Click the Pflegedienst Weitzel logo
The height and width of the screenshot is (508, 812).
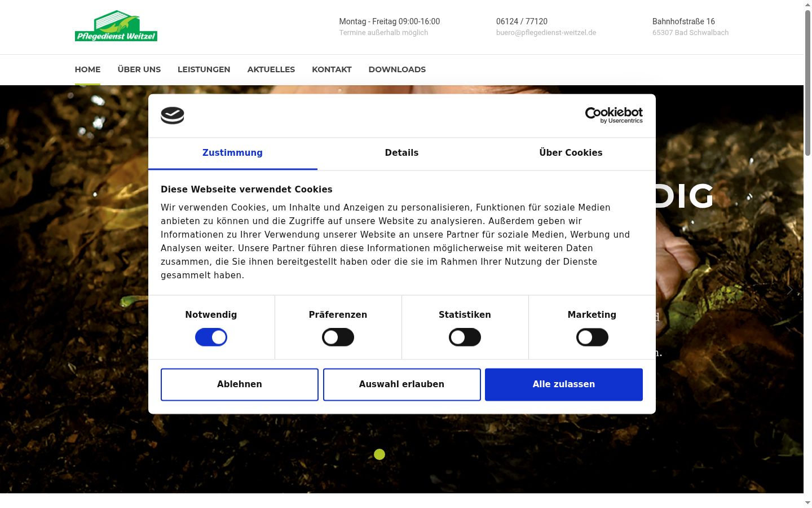coord(116,26)
